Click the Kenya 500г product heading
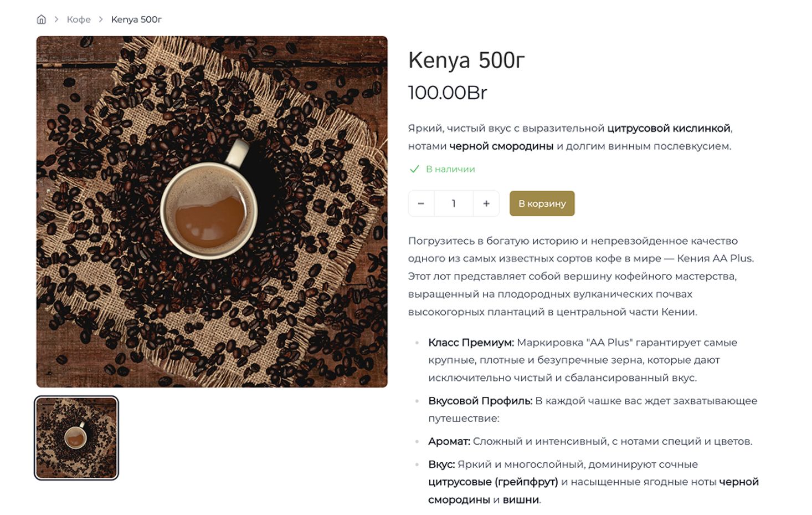This screenshot has height=515, width=812. tap(466, 60)
